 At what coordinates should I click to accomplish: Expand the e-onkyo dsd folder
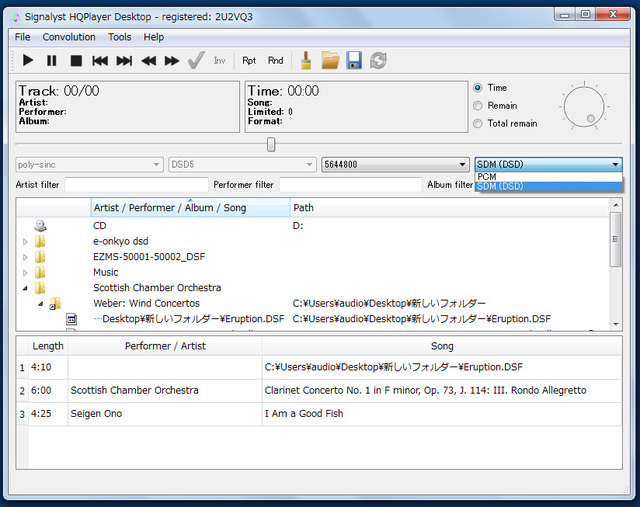[26, 241]
